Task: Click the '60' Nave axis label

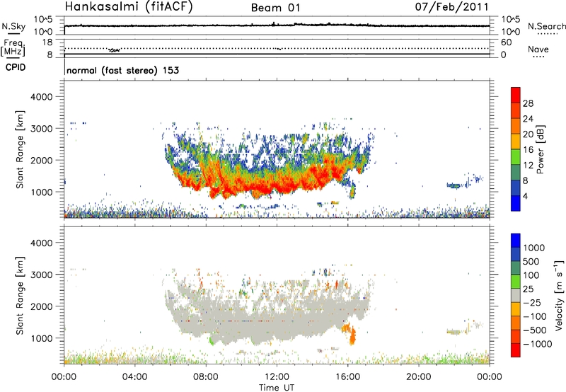Action: [x=507, y=42]
